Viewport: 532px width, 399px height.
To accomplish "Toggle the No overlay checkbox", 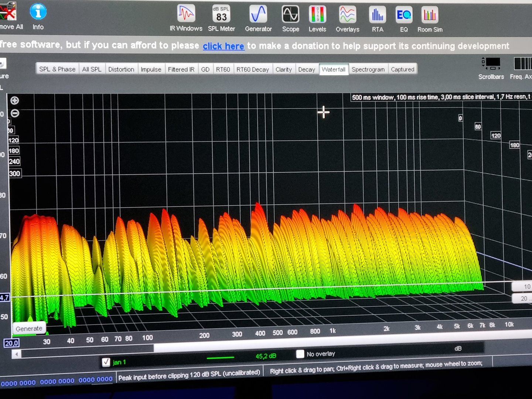I will coord(300,354).
